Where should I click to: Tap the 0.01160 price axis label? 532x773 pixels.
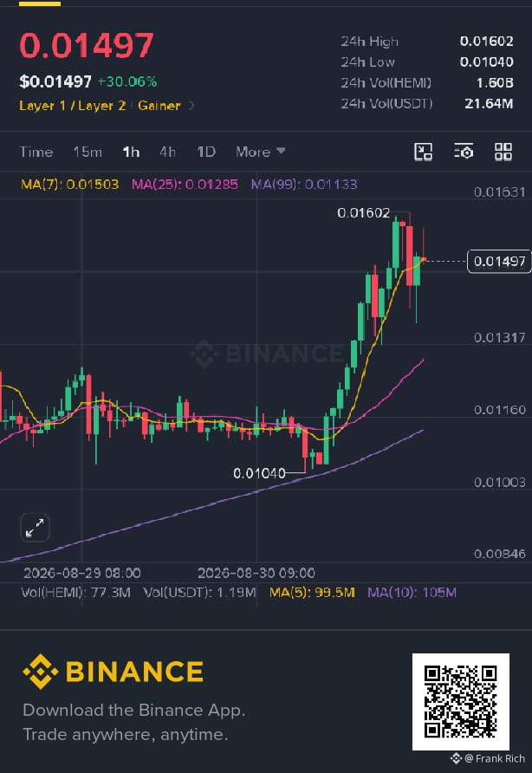[x=499, y=410]
